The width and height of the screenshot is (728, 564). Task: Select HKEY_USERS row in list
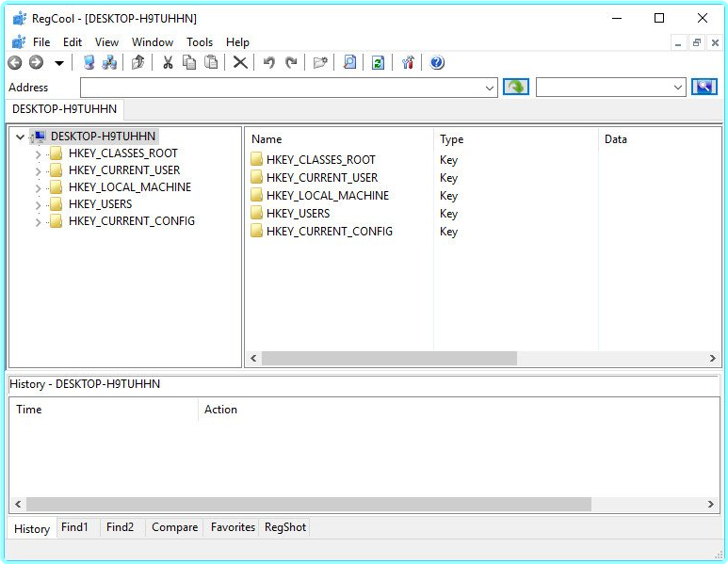(x=298, y=214)
